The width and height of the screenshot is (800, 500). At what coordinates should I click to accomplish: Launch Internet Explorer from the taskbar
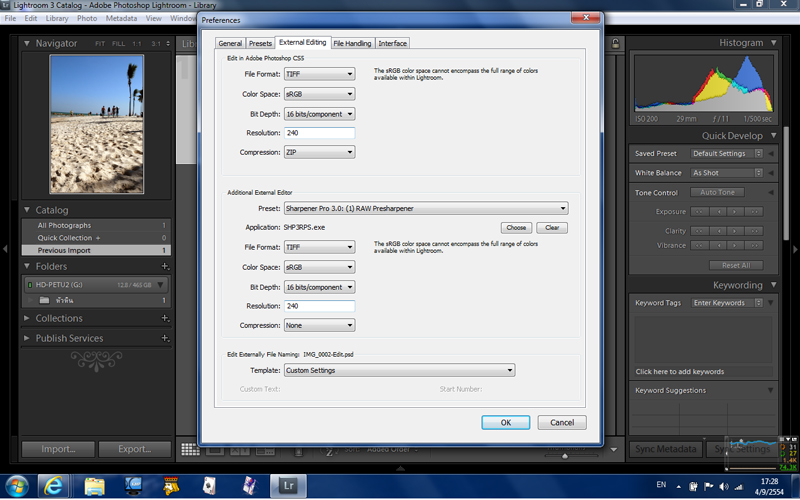tap(53, 486)
